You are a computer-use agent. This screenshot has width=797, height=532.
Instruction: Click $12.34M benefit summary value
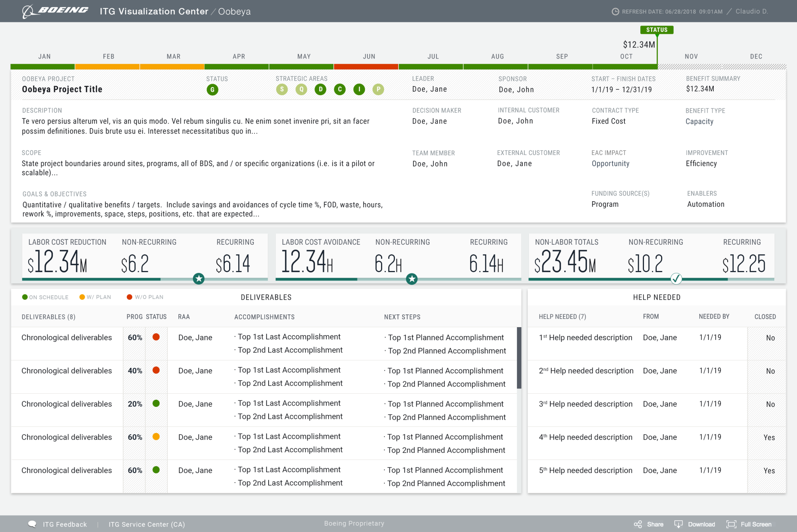tap(700, 89)
